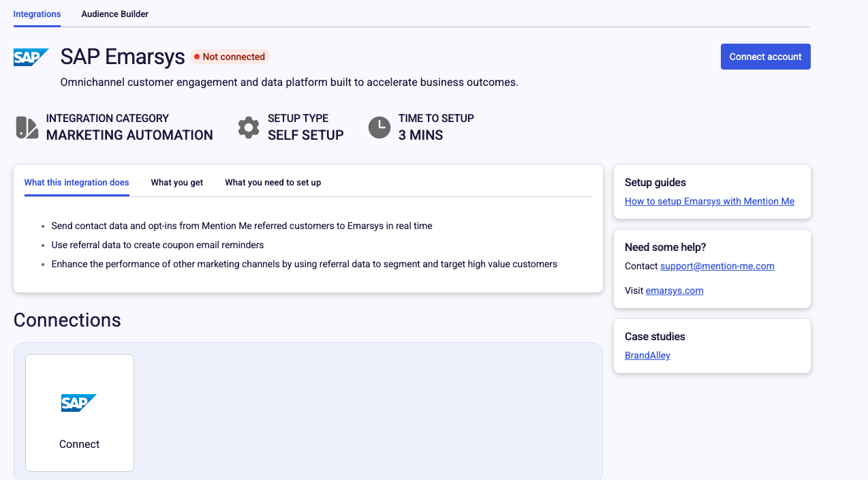Screen dimensions: 868x480
Task: Click the setup type gear icon
Action: 249,127
